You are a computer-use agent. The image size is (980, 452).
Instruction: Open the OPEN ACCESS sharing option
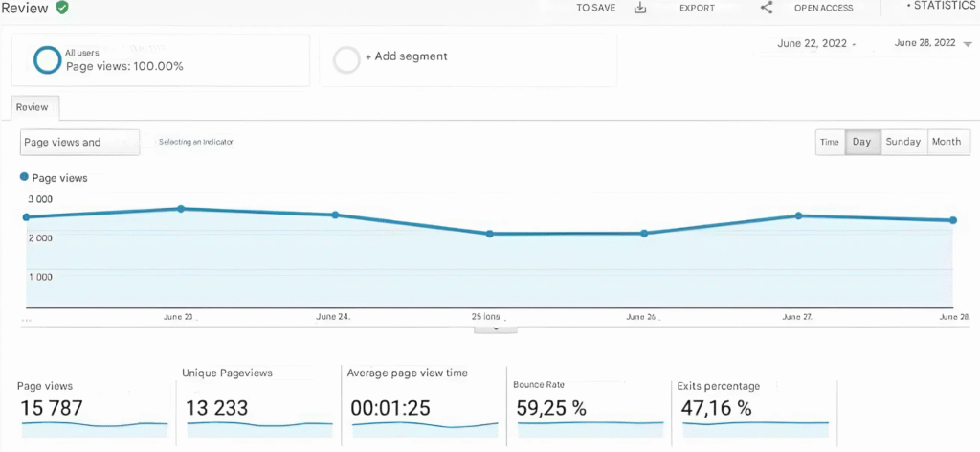[x=823, y=8]
